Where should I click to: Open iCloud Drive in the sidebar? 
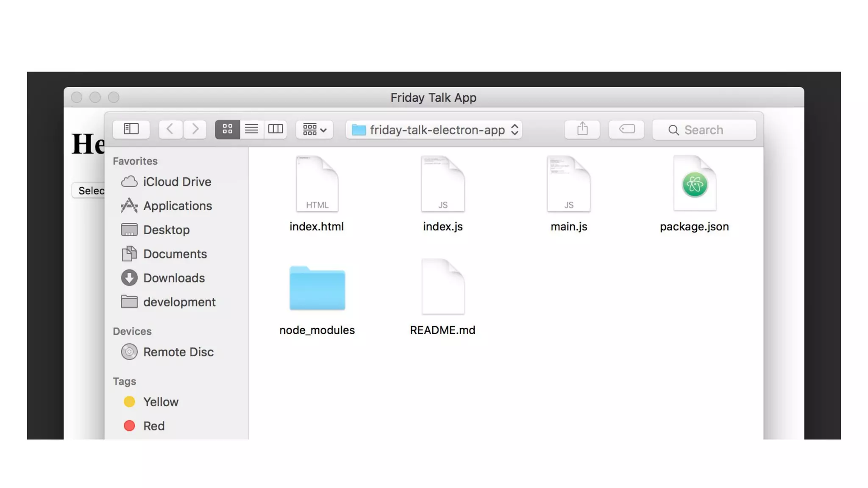(x=177, y=182)
